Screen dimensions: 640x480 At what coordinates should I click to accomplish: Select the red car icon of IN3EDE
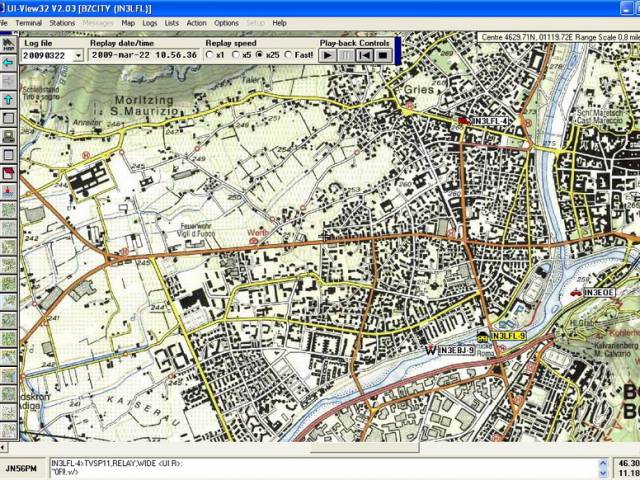[x=576, y=292]
